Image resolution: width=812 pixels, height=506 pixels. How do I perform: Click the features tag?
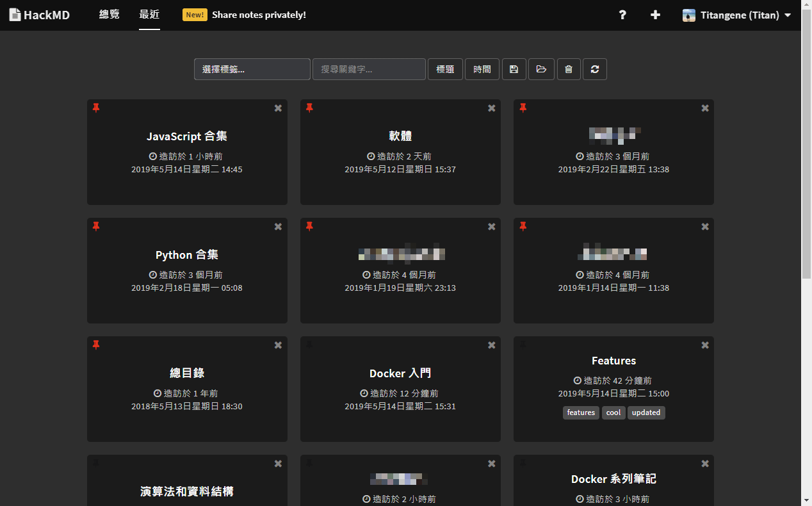click(x=581, y=412)
